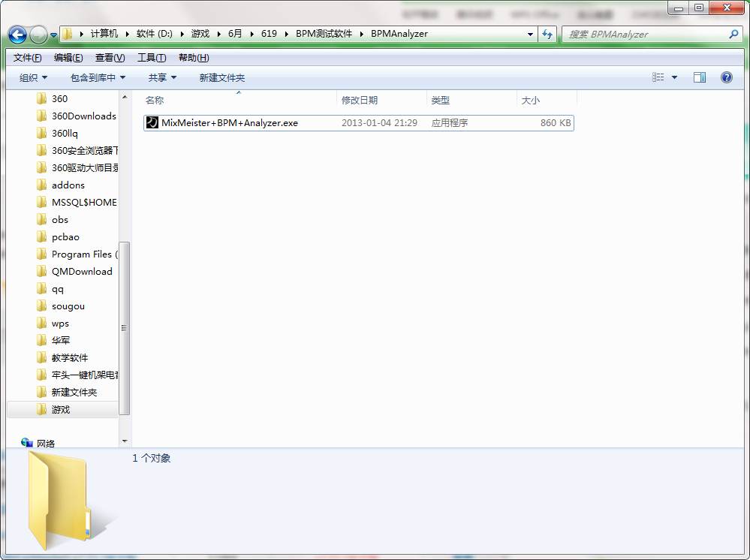Expand the arrow after 计算机 breadcrumb
The height and width of the screenshot is (560, 750).
pos(127,34)
